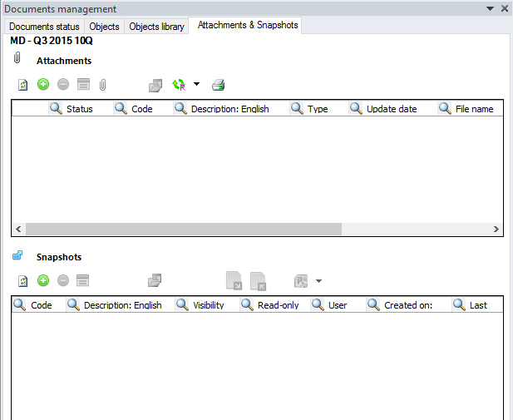This screenshot has width=513, height=420.
Task: Click the paperclip attach file icon
Action: point(103,85)
